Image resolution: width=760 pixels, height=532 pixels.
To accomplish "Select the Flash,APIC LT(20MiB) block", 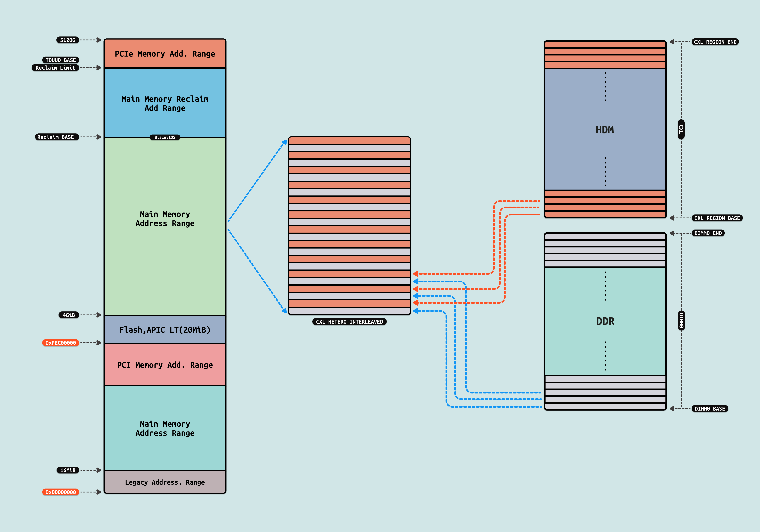I will (165, 330).
